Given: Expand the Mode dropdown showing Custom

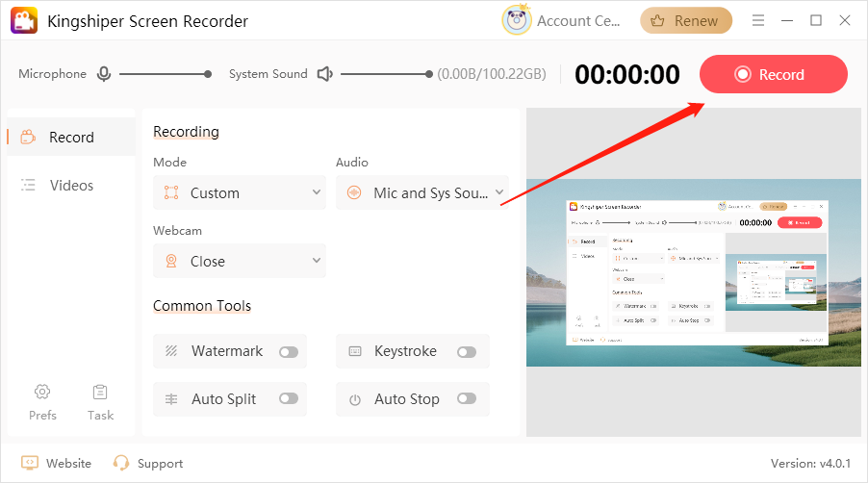Looking at the screenshot, I should click(x=240, y=192).
